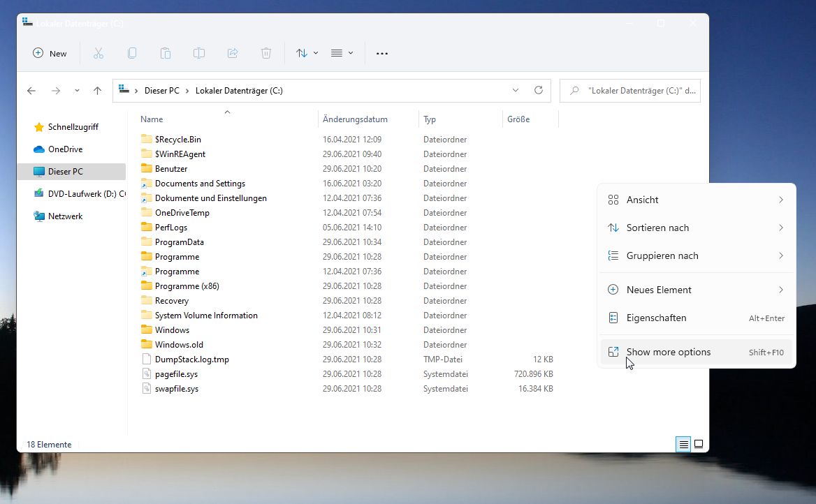Click the Cut scissors icon in toolbar
This screenshot has width=816, height=504.
99,53
